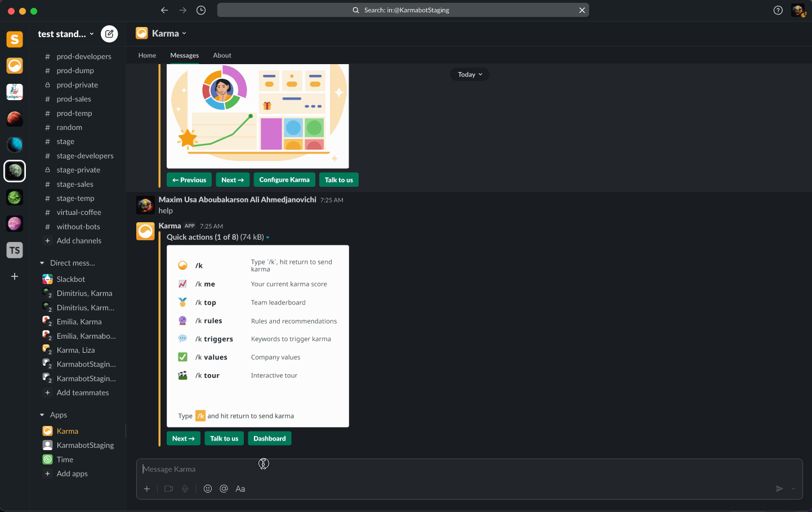Open the prod-private channel

point(78,85)
